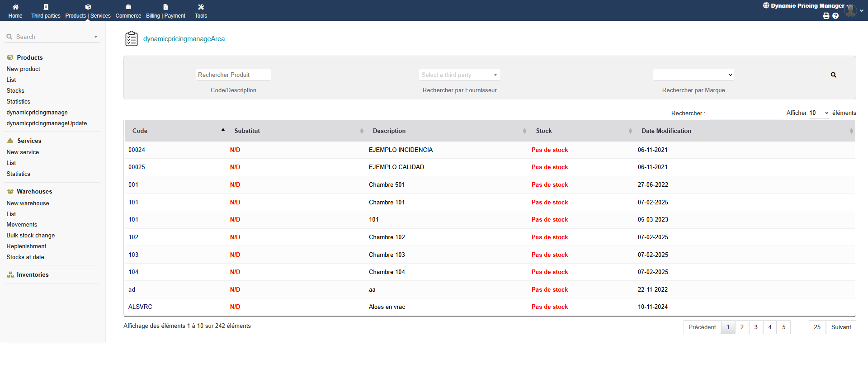Open Bulk stock change link

[x=31, y=236]
